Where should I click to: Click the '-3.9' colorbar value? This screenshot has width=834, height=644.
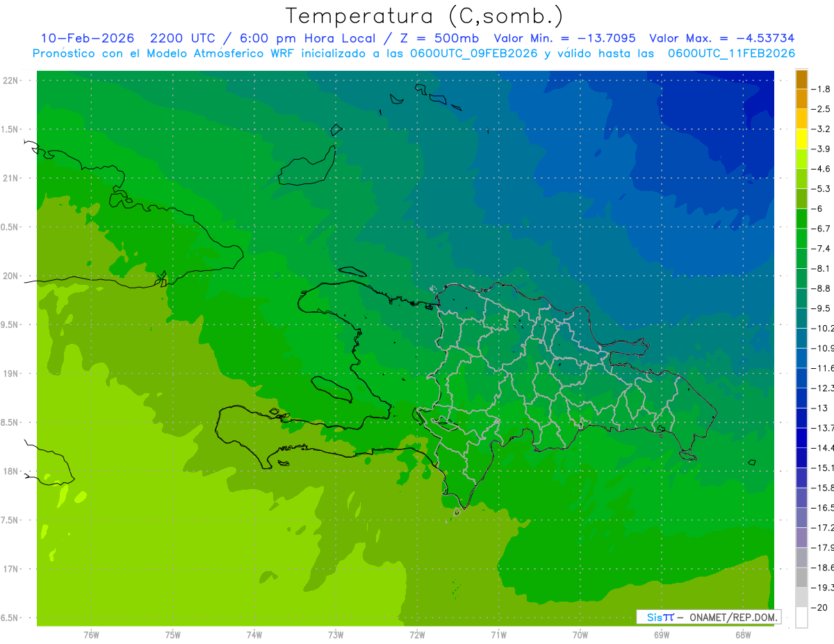821,149
